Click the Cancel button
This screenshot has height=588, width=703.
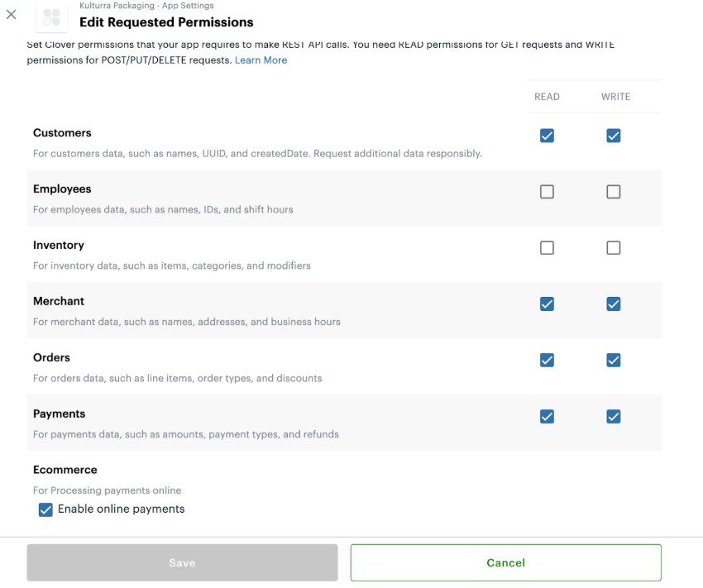505,562
